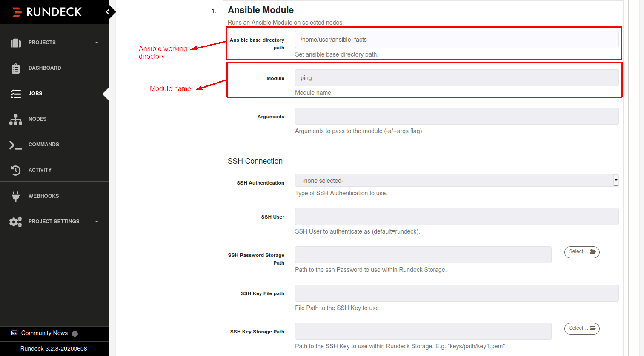Click the Module name input containing ping
644x356 pixels.
457,78
